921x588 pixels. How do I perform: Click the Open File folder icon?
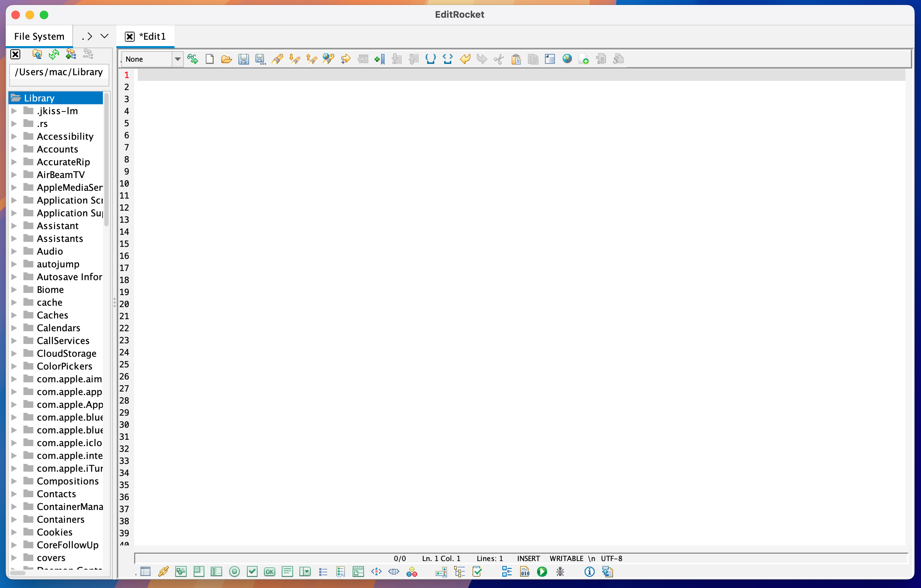(x=226, y=59)
